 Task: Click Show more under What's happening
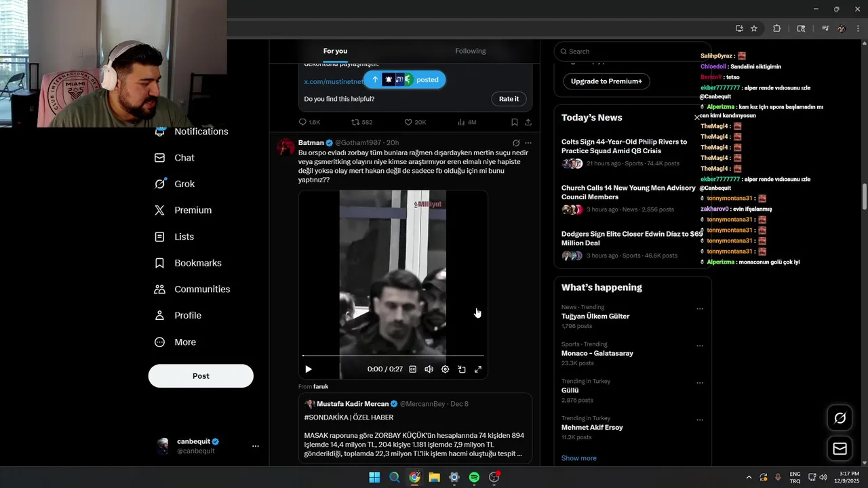[x=579, y=458]
